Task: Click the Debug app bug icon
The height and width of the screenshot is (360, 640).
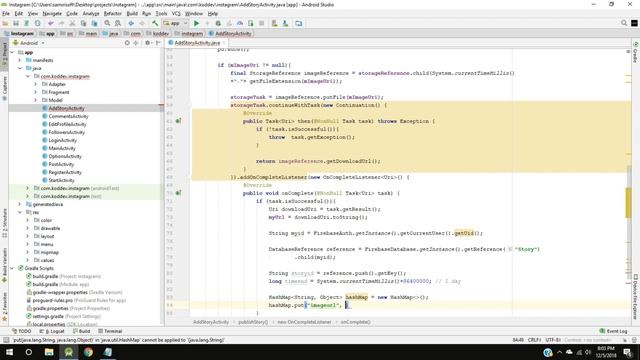Action: 218,24
